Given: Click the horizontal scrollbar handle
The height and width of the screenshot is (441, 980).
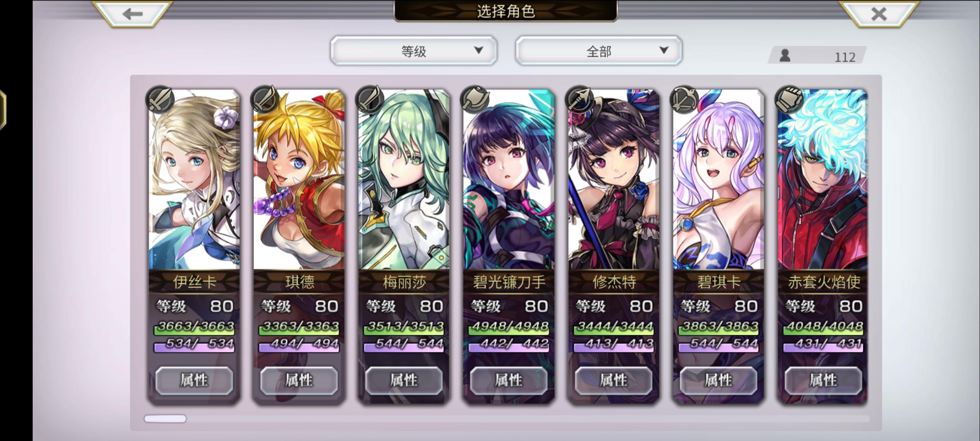Looking at the screenshot, I should click(165, 419).
